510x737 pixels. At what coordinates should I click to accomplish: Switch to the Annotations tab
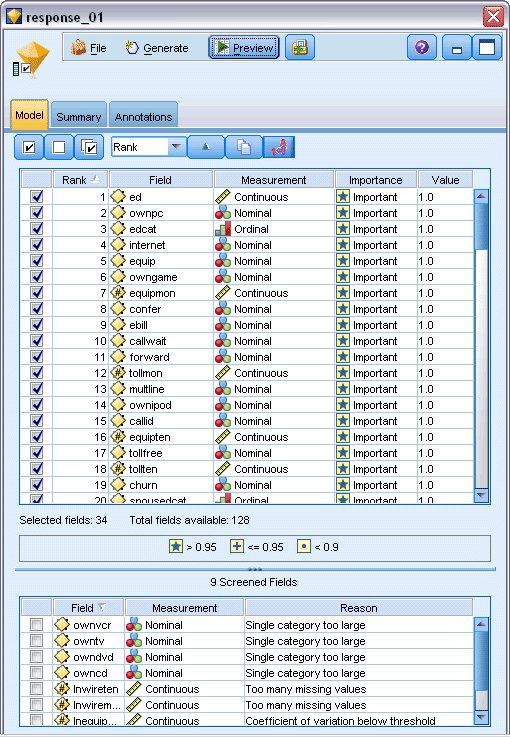143,117
